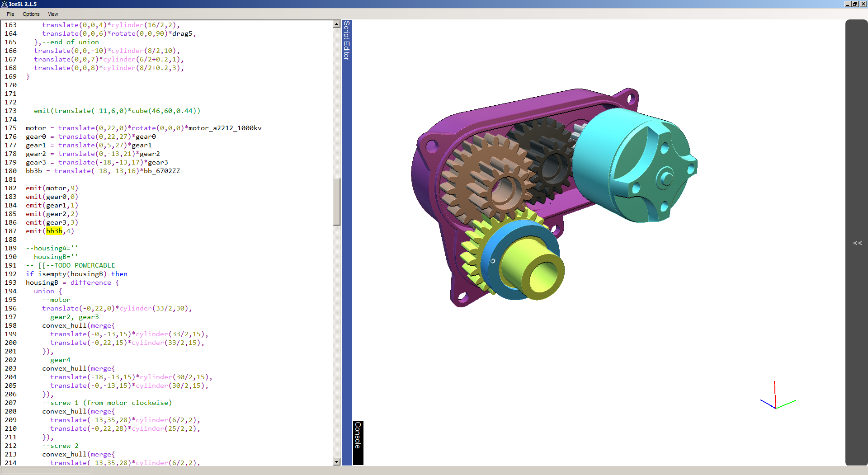Click 'drag5' on line 164
868x475 pixels.
182,33
